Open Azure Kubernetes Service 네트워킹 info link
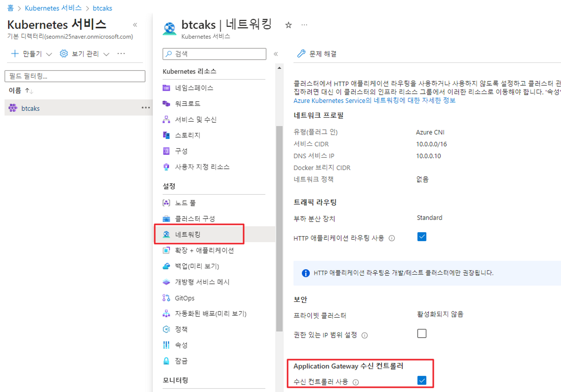 click(x=374, y=101)
